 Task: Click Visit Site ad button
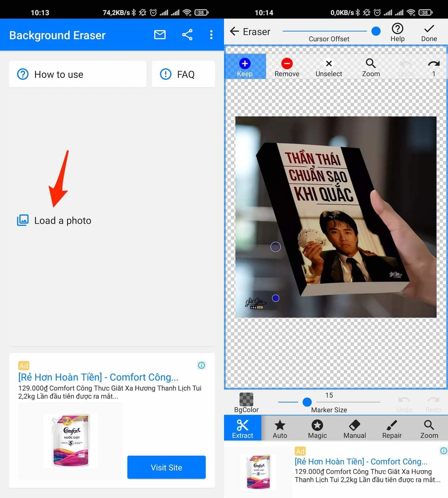coord(166,468)
